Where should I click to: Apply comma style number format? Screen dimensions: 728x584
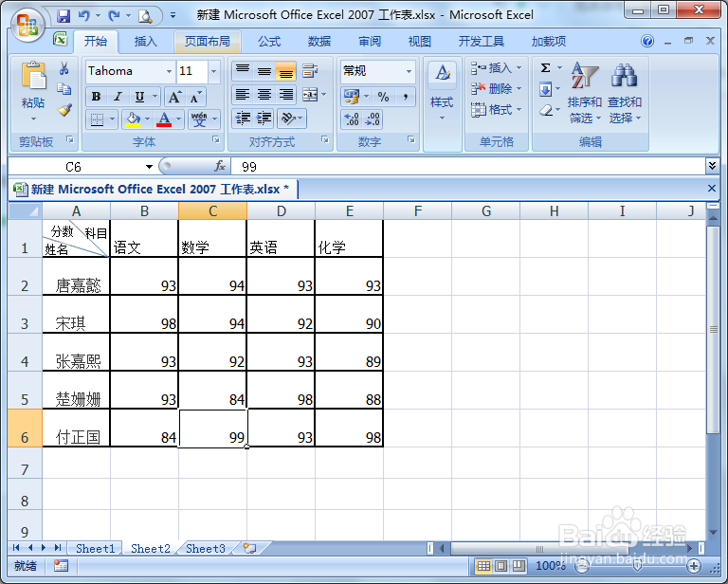click(406, 97)
